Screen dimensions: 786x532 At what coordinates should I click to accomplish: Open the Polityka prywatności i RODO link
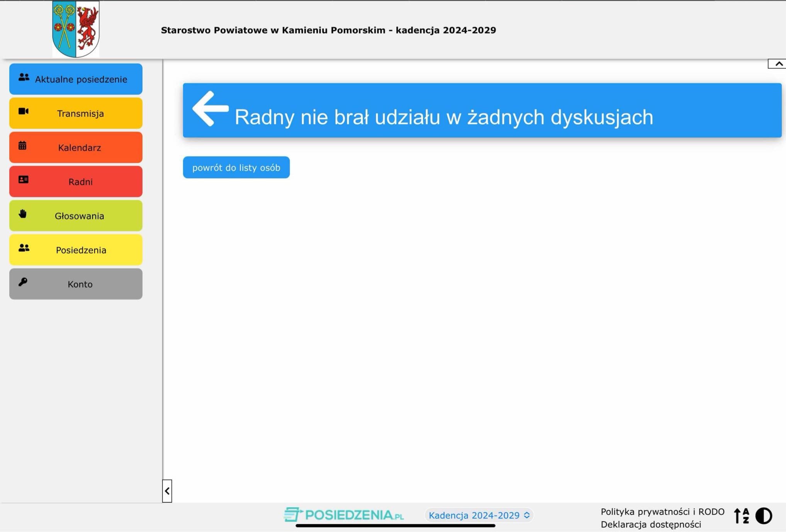click(662, 512)
